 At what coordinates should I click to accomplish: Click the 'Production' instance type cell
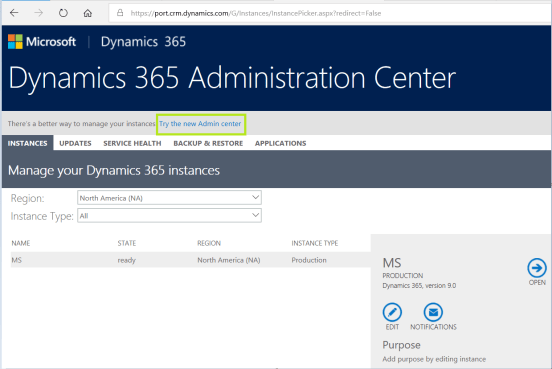(x=309, y=260)
